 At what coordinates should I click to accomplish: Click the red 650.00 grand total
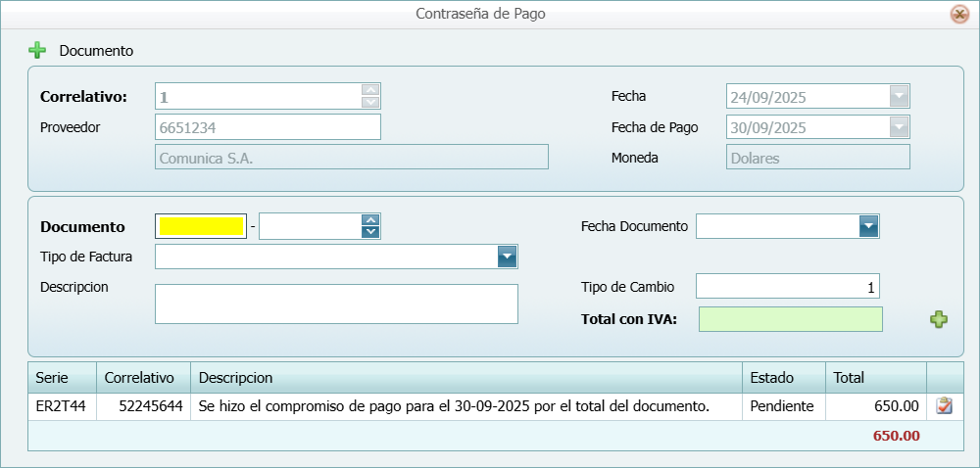point(897,435)
